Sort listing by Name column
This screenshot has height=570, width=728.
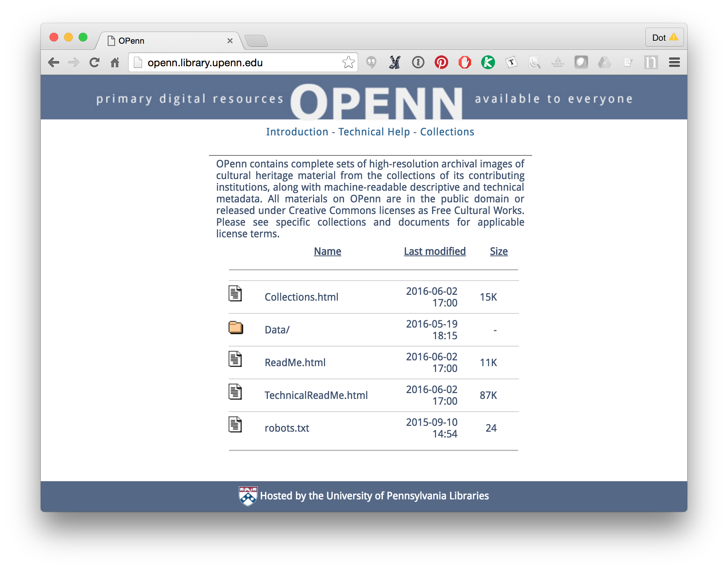coord(328,251)
